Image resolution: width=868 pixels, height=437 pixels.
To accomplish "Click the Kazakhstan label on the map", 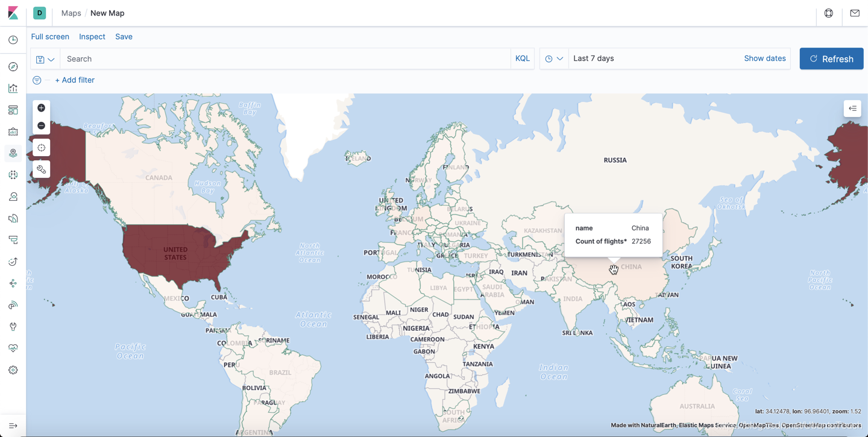I will (x=543, y=231).
